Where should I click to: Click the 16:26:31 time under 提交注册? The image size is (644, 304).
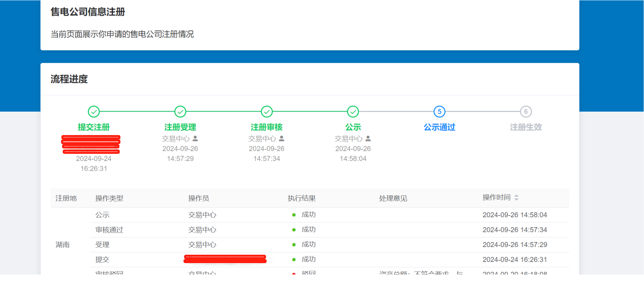[94, 169]
